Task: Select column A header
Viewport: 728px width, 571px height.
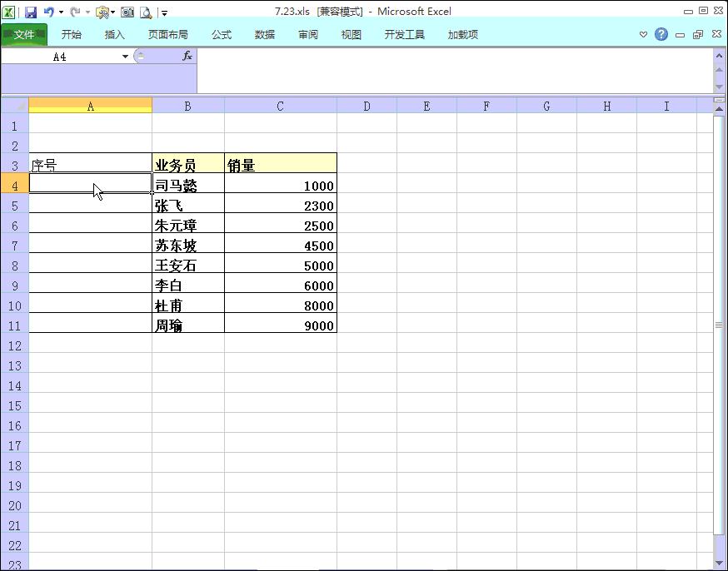Action: [x=91, y=106]
